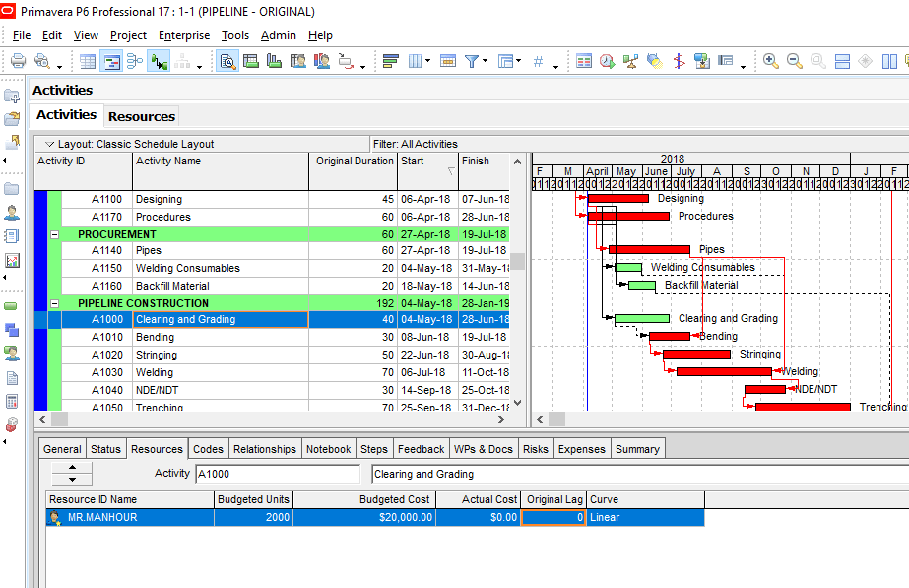Show Activity Details panel icon

[x=227, y=61]
